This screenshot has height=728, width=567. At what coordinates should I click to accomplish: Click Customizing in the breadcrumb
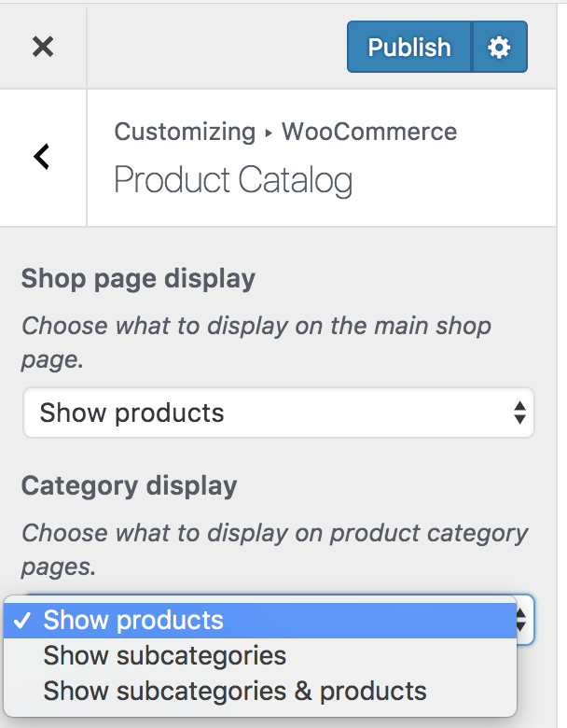pos(185,132)
